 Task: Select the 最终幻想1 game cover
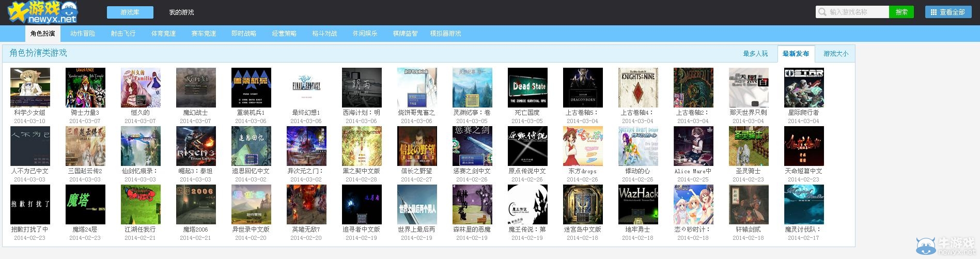click(306, 87)
